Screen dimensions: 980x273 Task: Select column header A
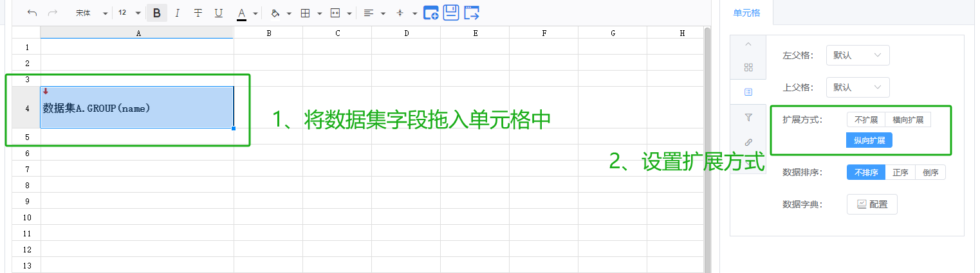(137, 33)
